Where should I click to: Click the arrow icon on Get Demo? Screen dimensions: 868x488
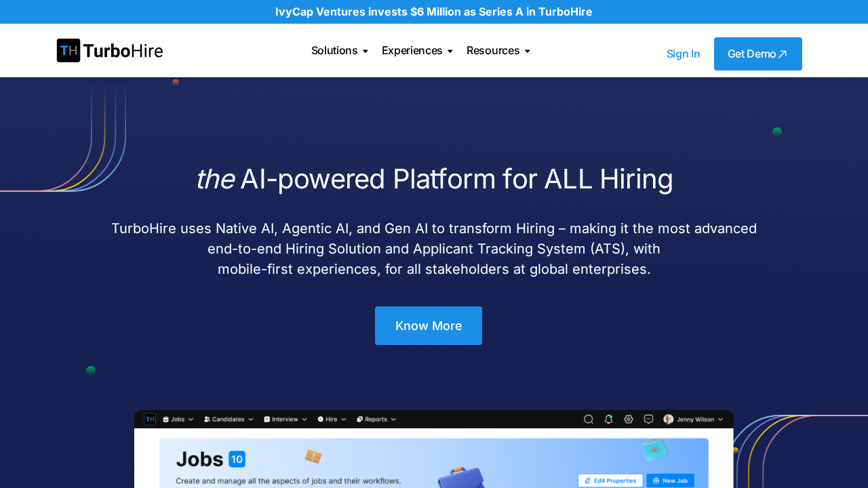(x=783, y=54)
